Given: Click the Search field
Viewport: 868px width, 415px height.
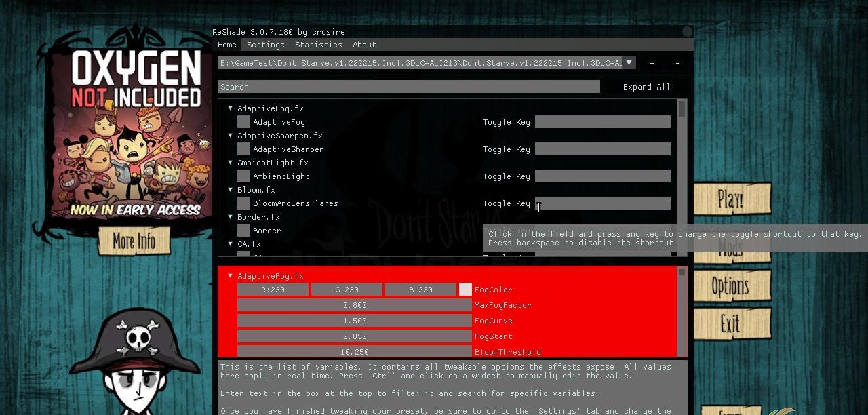Looking at the screenshot, I should click(x=409, y=87).
